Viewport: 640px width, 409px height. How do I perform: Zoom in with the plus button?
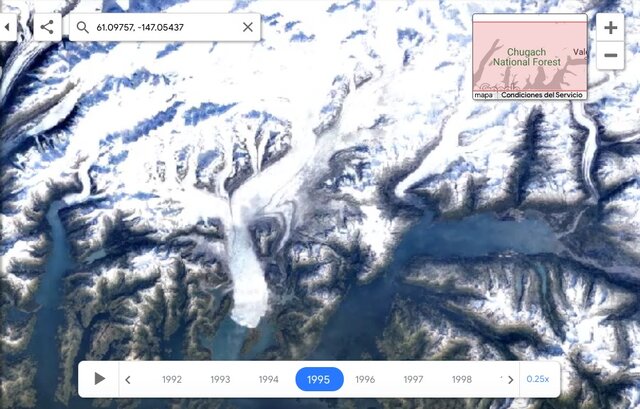tap(610, 28)
